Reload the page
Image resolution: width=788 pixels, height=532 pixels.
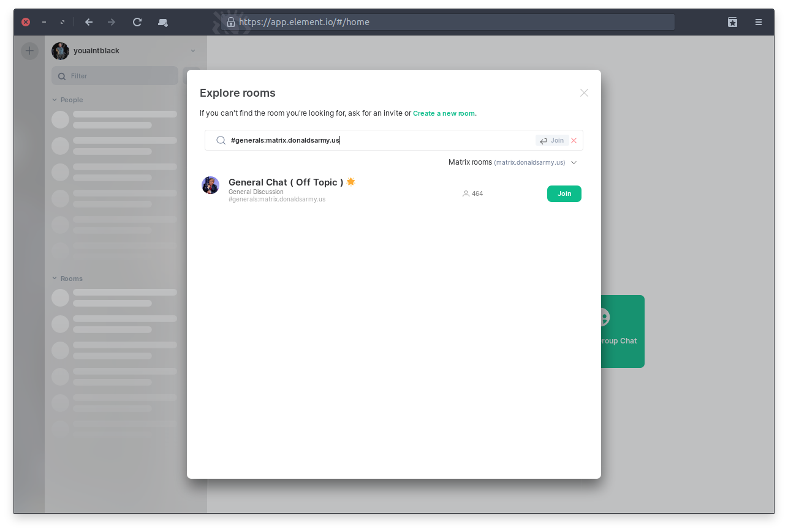pyautogui.click(x=137, y=22)
